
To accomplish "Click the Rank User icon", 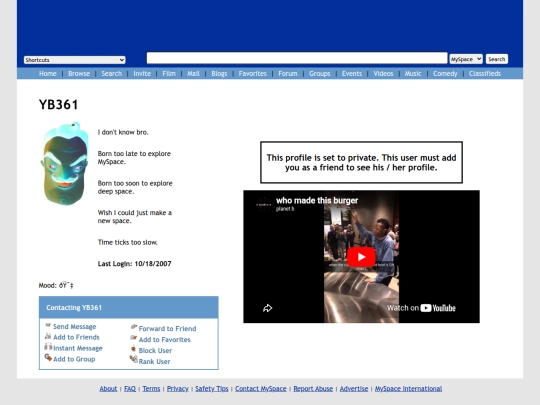I will point(134,359).
